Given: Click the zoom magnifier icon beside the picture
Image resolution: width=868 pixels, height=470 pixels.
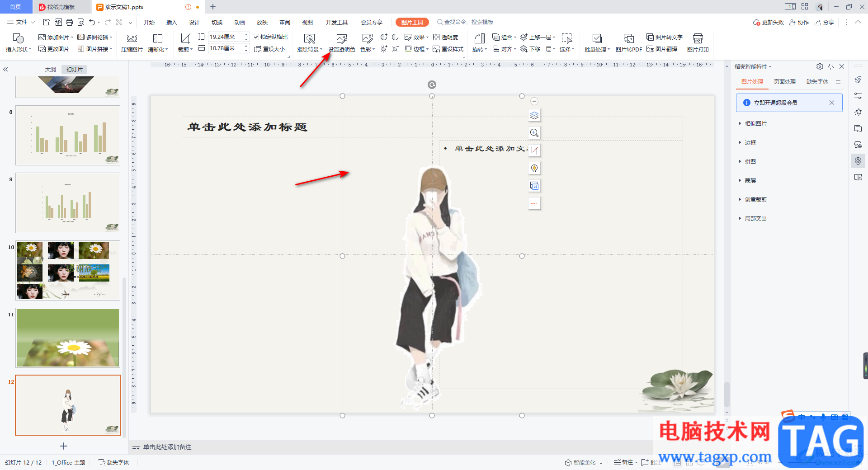Looking at the screenshot, I should (534, 133).
